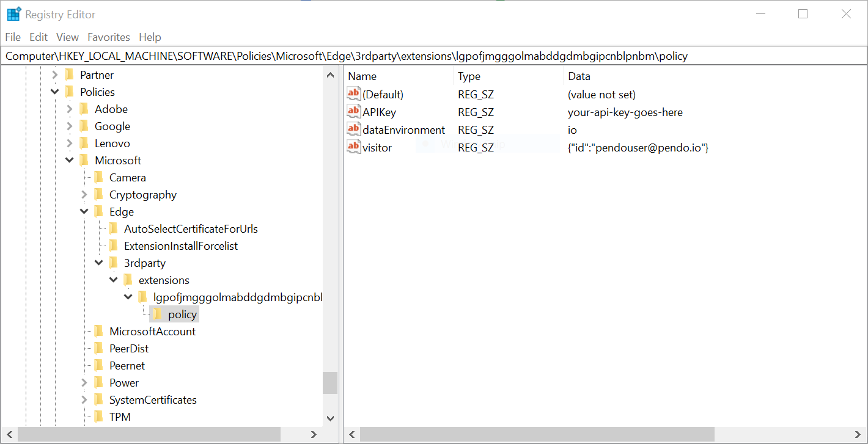
Task: Select the MicrosoftAccount key in tree
Action: [x=152, y=332]
